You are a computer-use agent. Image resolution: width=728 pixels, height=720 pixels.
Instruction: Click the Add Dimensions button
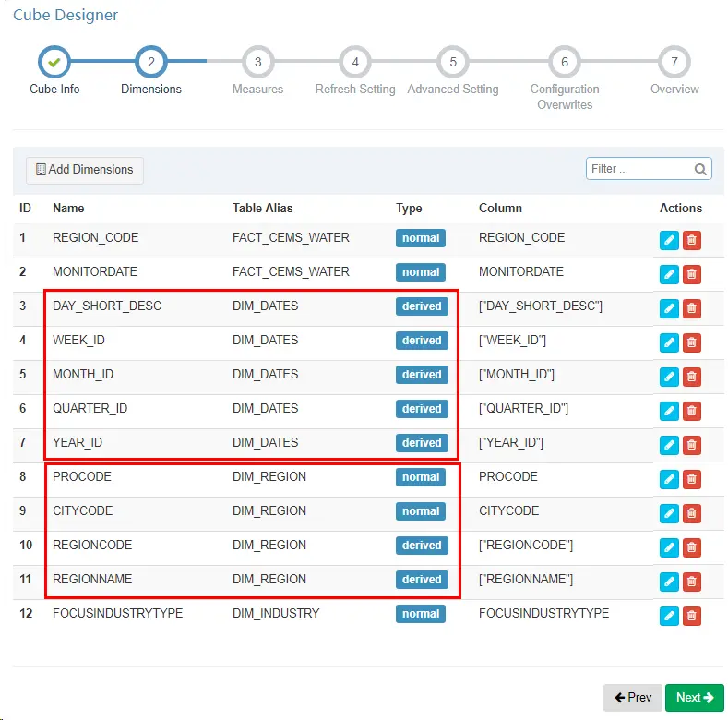85,170
